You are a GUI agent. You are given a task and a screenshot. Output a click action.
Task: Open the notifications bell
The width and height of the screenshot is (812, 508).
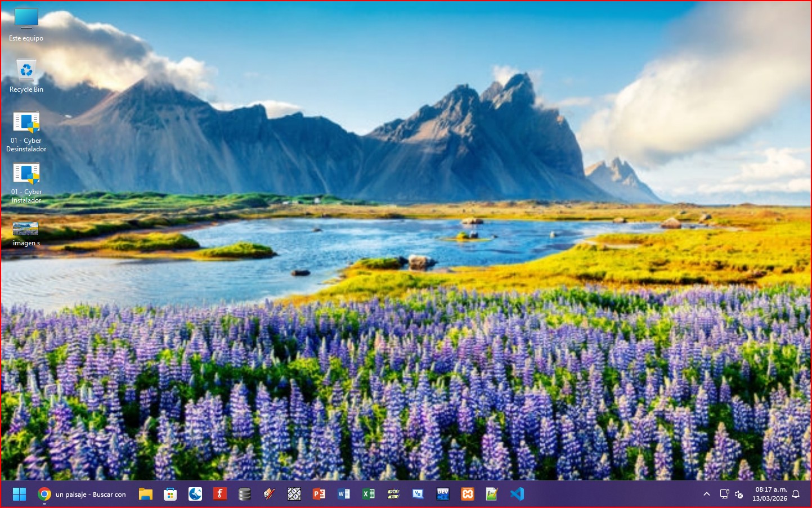point(796,494)
